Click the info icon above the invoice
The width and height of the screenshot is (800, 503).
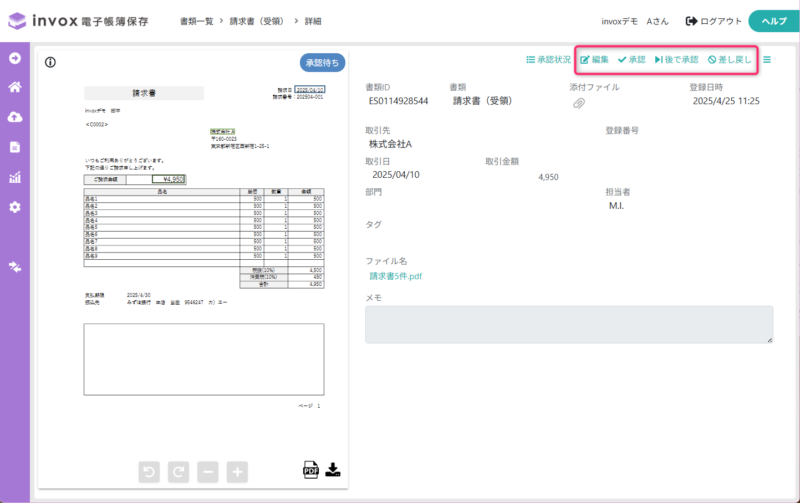tap(50, 62)
